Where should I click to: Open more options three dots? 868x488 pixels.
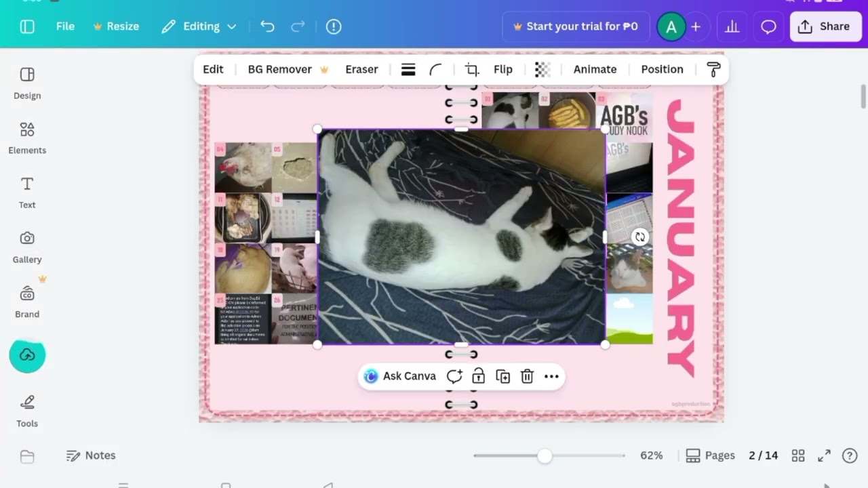[x=551, y=376]
